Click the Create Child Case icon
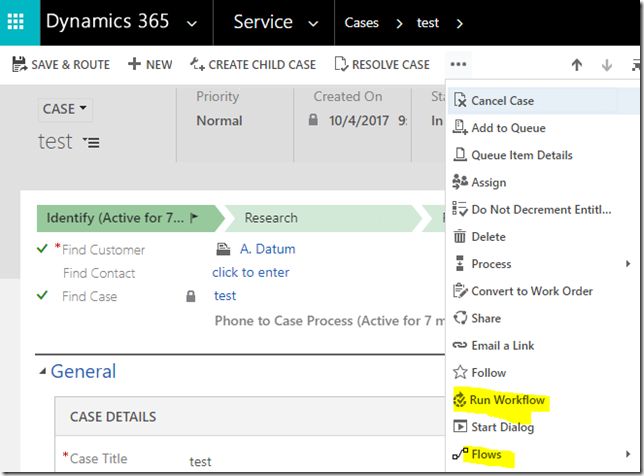 click(197, 64)
